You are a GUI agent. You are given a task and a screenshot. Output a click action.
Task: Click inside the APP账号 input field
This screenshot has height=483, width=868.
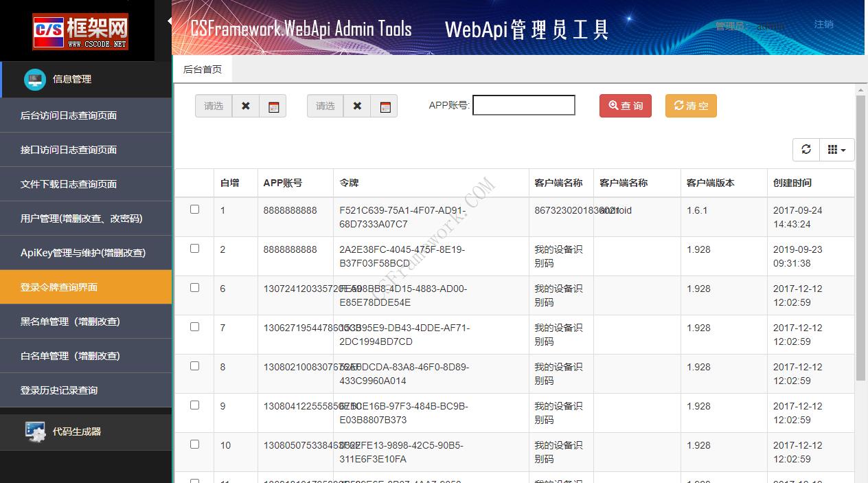click(x=523, y=104)
